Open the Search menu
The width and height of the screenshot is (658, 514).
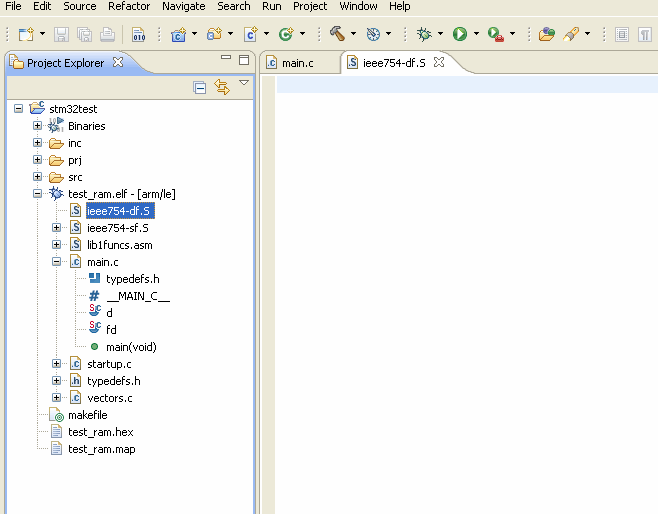click(x=234, y=6)
